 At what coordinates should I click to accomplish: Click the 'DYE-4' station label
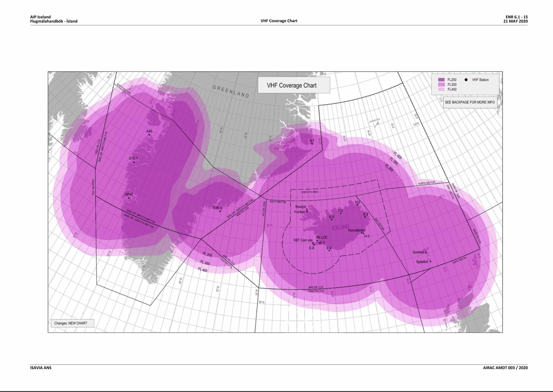coord(217,208)
